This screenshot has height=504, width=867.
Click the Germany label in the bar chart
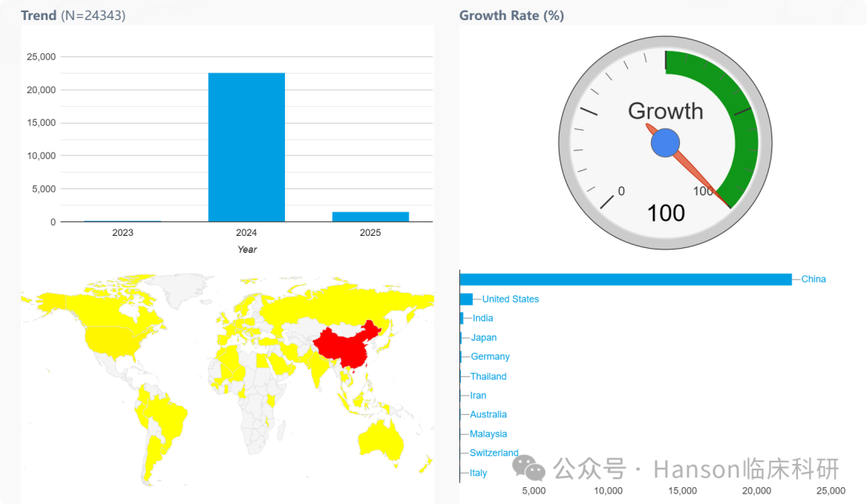(x=490, y=356)
